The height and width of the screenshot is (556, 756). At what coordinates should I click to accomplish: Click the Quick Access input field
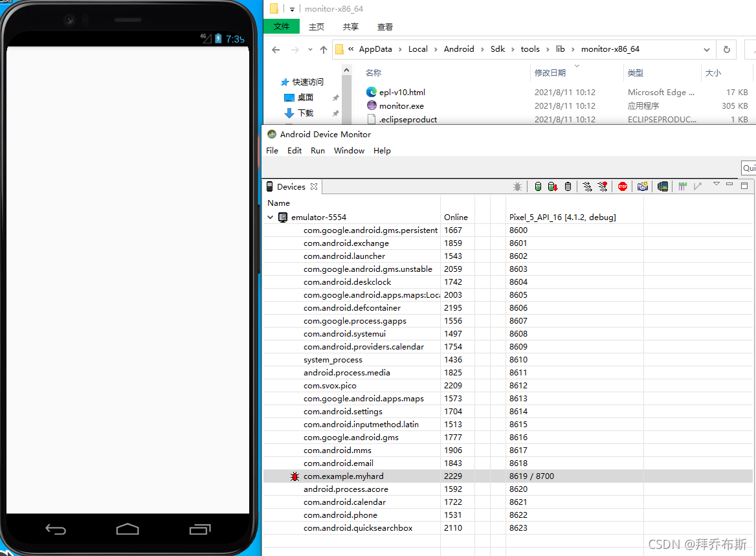748,168
